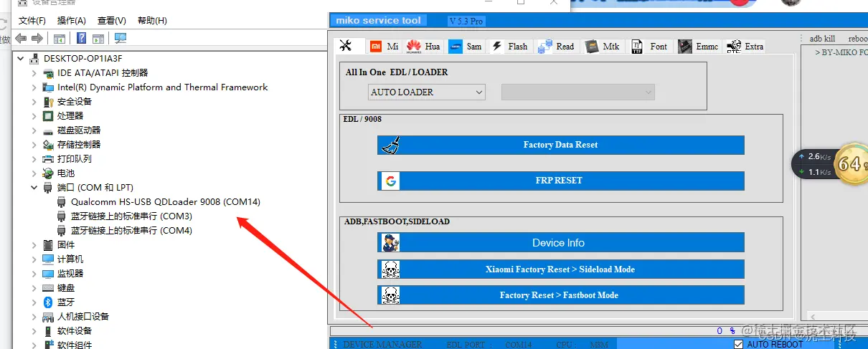The height and width of the screenshot is (349, 868).
Task: Switch to the Hua tab
Action: (423, 47)
